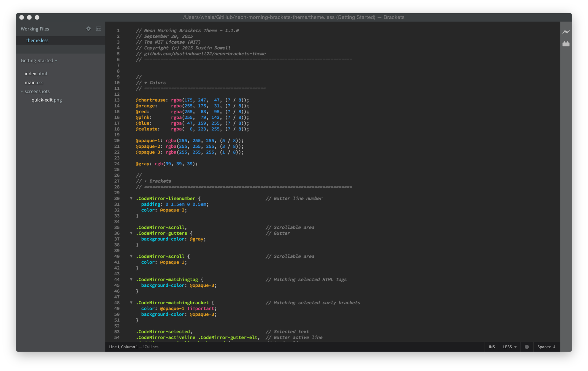Open Working Files settings gear
The image size is (588, 371).
pyautogui.click(x=88, y=29)
